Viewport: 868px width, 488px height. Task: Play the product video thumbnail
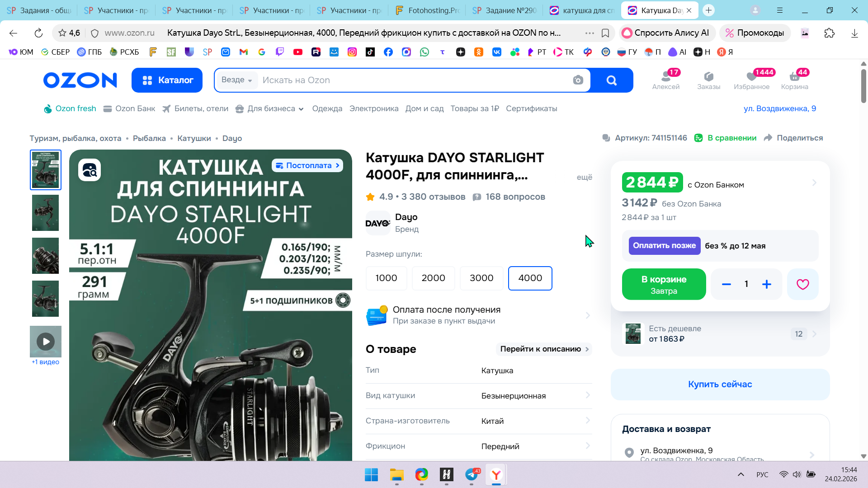click(x=46, y=342)
